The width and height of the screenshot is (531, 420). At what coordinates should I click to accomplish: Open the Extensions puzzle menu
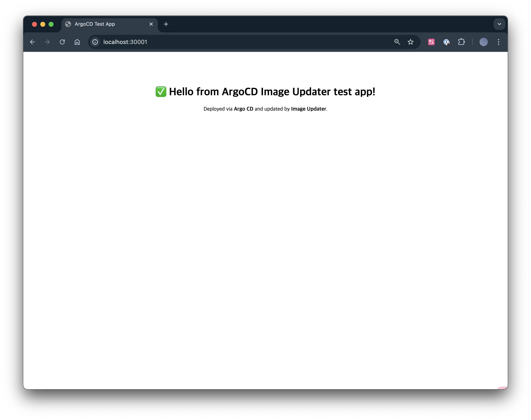[x=461, y=42]
